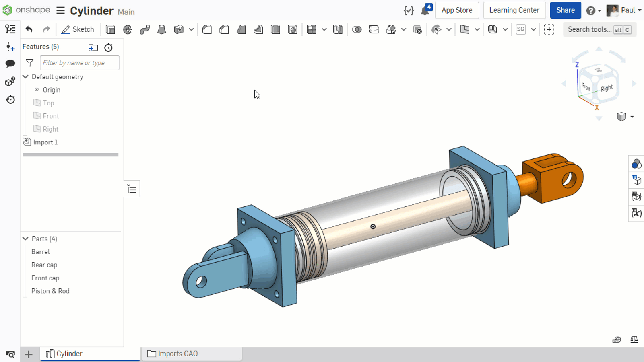Toggle the appearance panel on right side
Viewport: 644px width, 362px height.
636,164
